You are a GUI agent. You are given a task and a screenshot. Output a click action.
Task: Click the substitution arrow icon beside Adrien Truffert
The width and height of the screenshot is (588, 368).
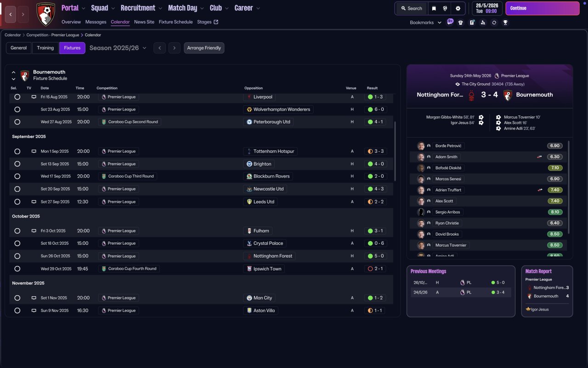(540, 190)
